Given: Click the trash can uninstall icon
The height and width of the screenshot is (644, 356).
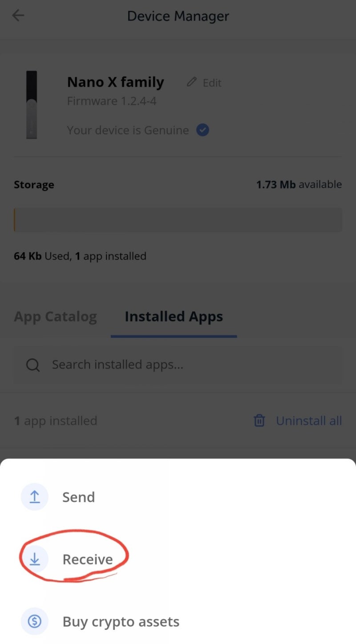Looking at the screenshot, I should (259, 420).
